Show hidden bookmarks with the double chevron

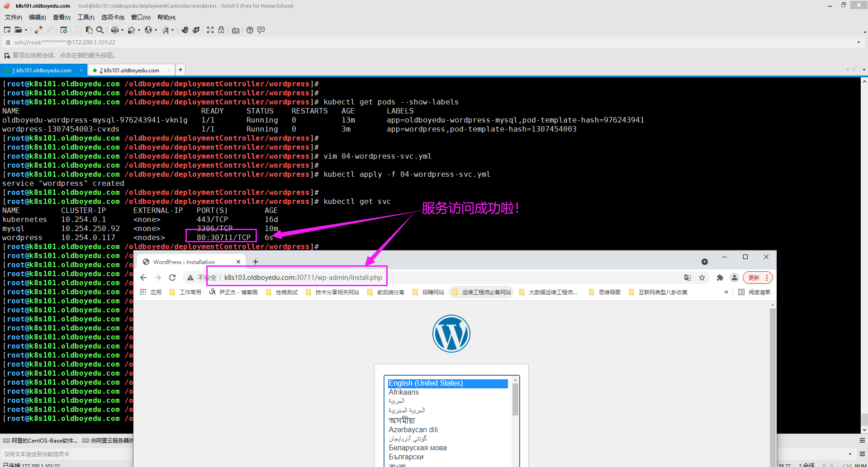[x=726, y=292]
